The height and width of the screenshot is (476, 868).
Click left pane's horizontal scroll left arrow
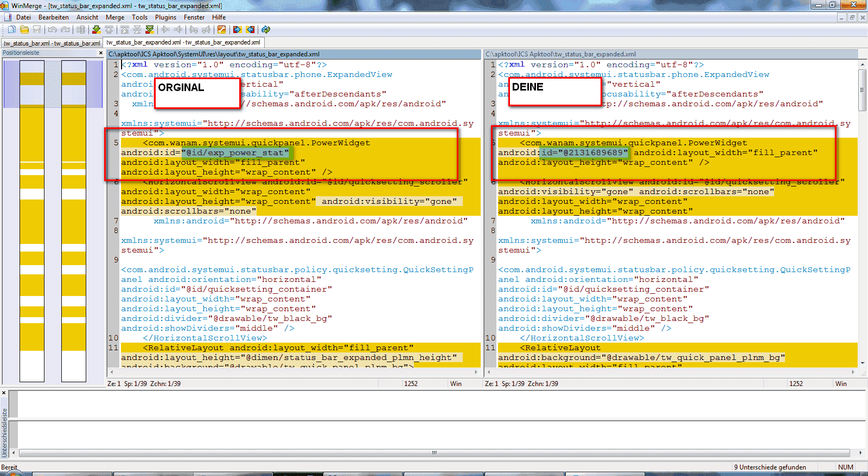(112, 372)
